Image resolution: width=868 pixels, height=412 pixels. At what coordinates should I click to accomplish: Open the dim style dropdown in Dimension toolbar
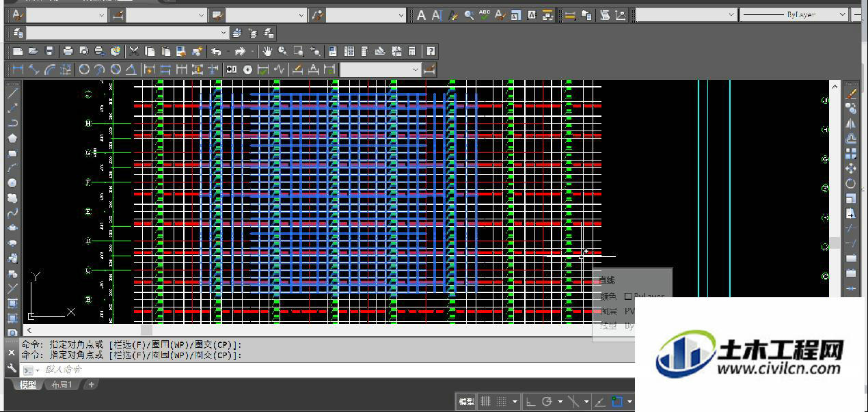[x=381, y=70]
